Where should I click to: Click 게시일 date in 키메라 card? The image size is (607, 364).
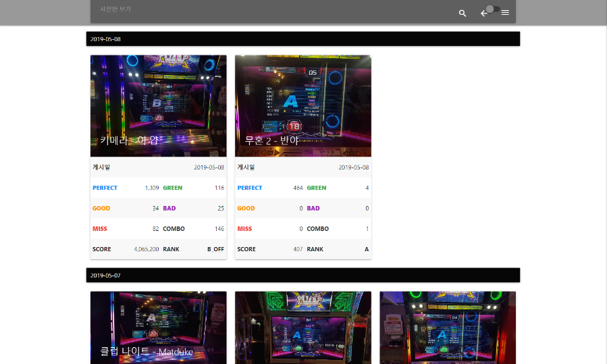[209, 167]
